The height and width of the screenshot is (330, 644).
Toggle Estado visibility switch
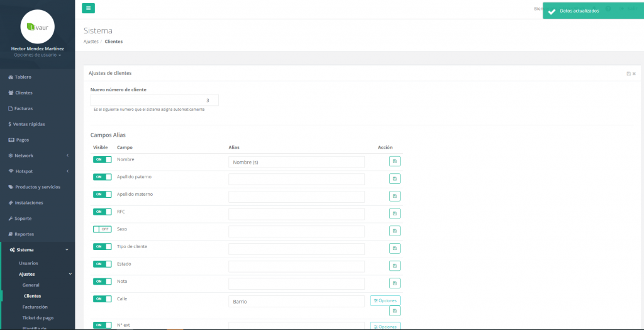(103, 264)
